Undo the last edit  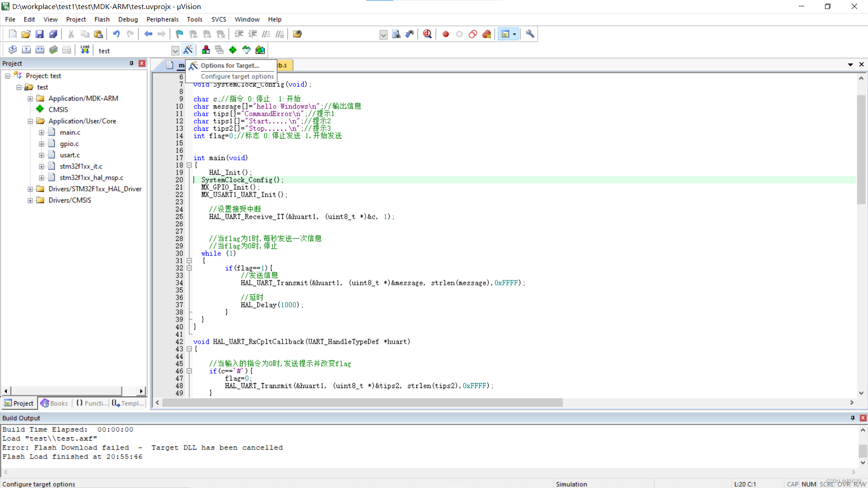coord(116,34)
